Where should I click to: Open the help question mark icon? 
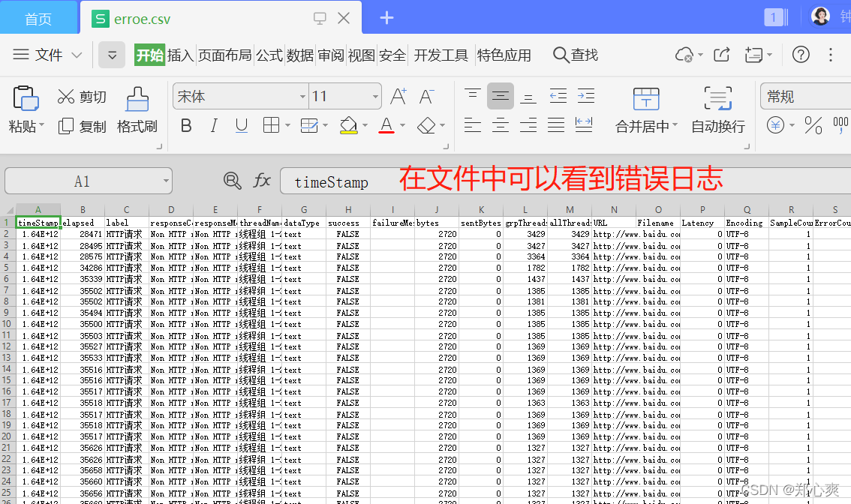[x=801, y=55]
